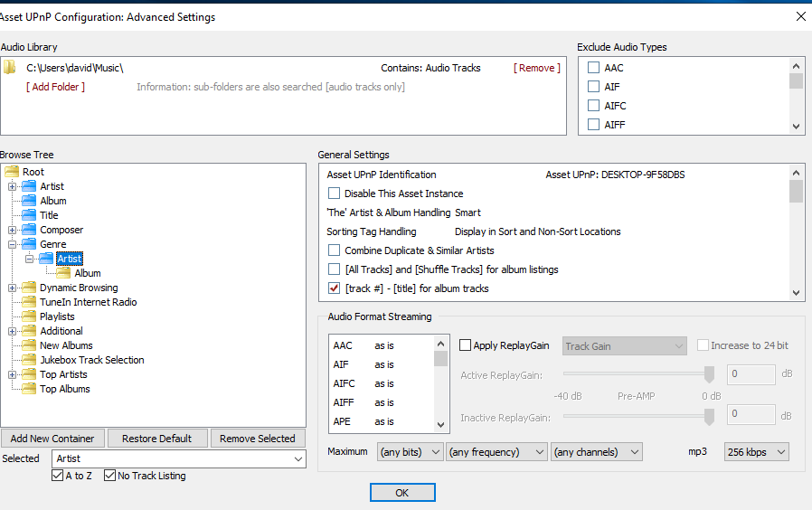Click the Active ReplayGain slider handle

(710, 374)
